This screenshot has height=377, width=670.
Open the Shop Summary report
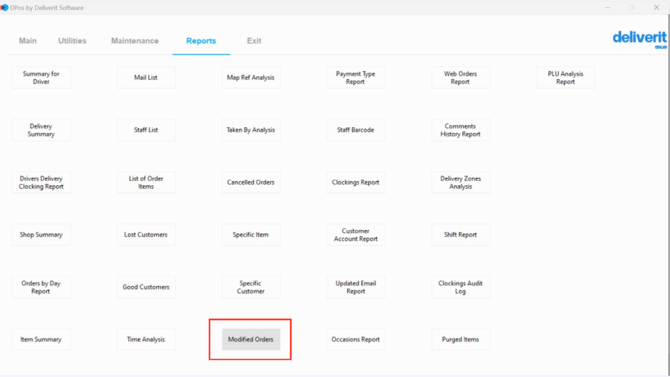click(41, 235)
